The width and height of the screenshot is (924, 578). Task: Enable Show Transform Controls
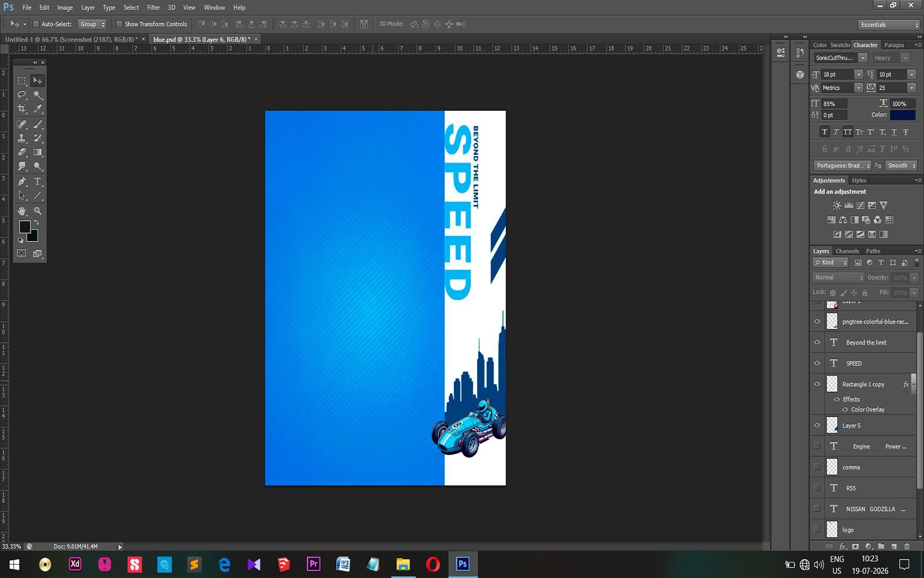120,24
